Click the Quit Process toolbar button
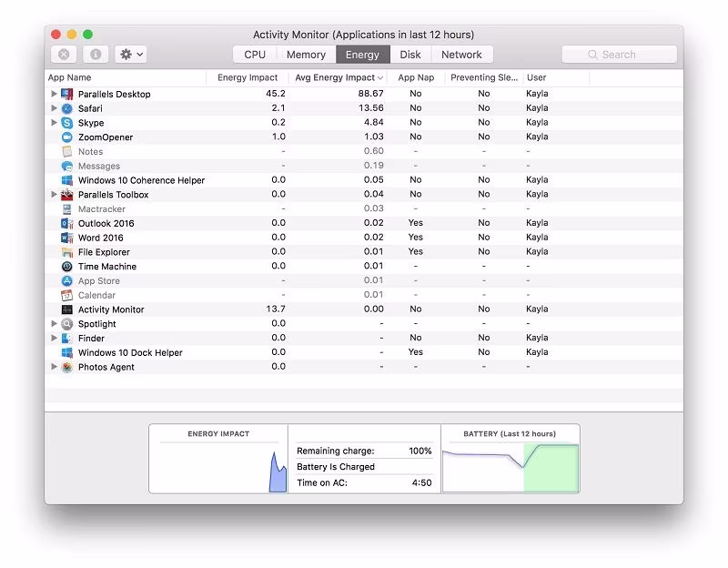 [x=64, y=55]
